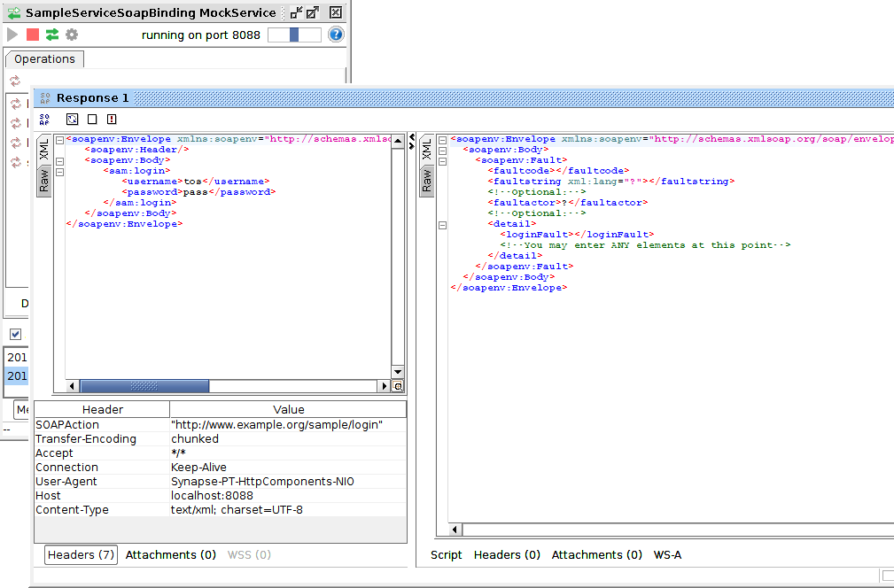894x588 pixels.
Task: Click the red exclamation icon in Response toolbar
Action: click(112, 120)
